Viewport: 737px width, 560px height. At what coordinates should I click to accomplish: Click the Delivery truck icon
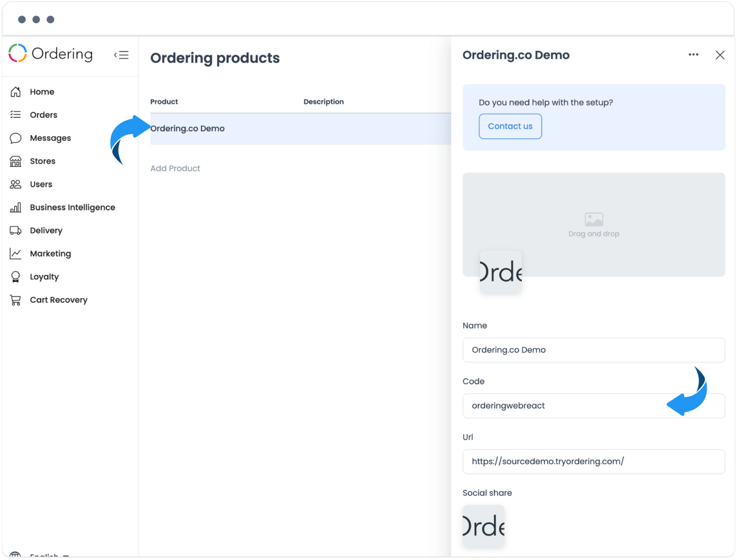click(x=15, y=230)
